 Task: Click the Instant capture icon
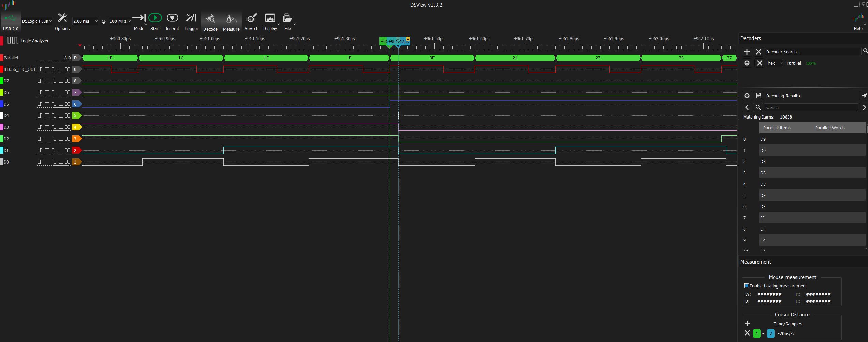pos(172,18)
